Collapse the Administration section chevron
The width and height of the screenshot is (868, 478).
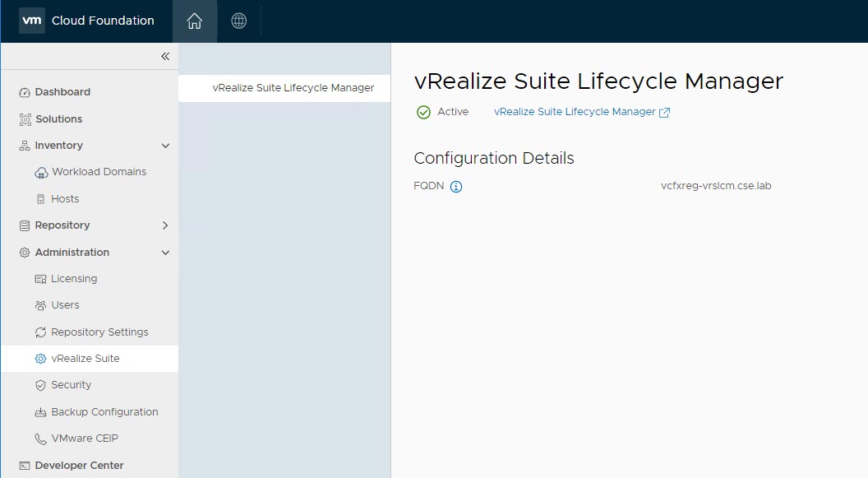(x=165, y=253)
